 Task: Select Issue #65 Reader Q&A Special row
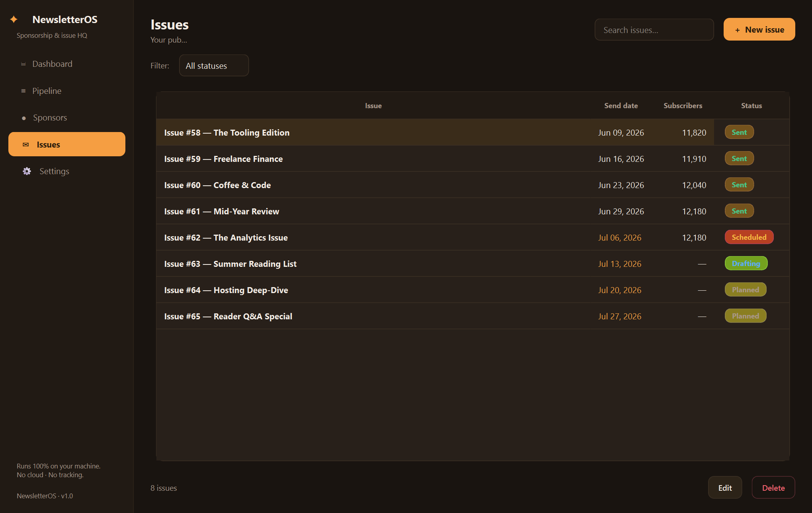[x=472, y=316]
